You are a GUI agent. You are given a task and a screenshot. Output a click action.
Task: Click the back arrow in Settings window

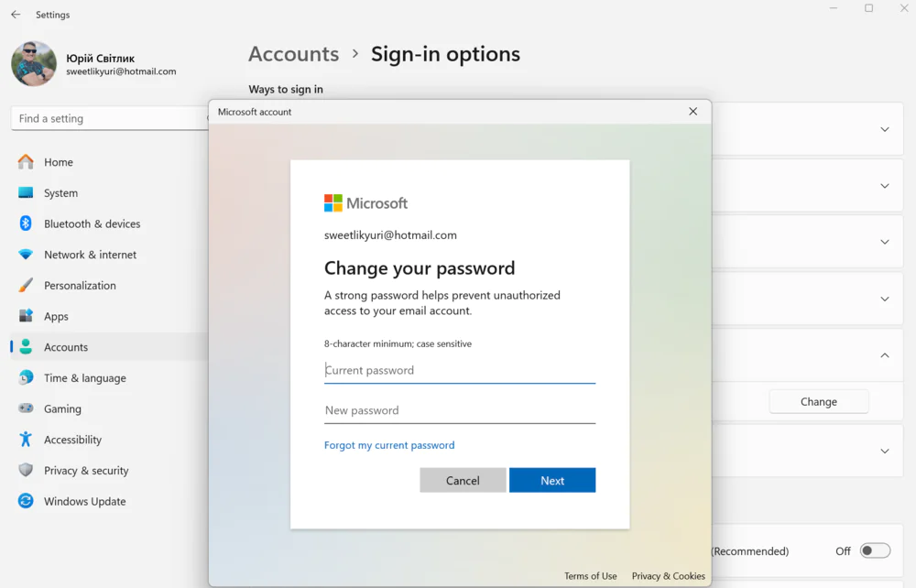(x=16, y=15)
